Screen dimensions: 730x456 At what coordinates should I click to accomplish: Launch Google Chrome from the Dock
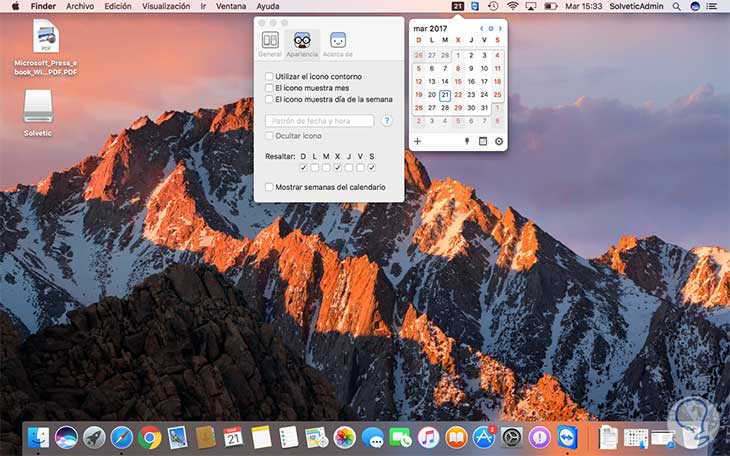click(150, 437)
